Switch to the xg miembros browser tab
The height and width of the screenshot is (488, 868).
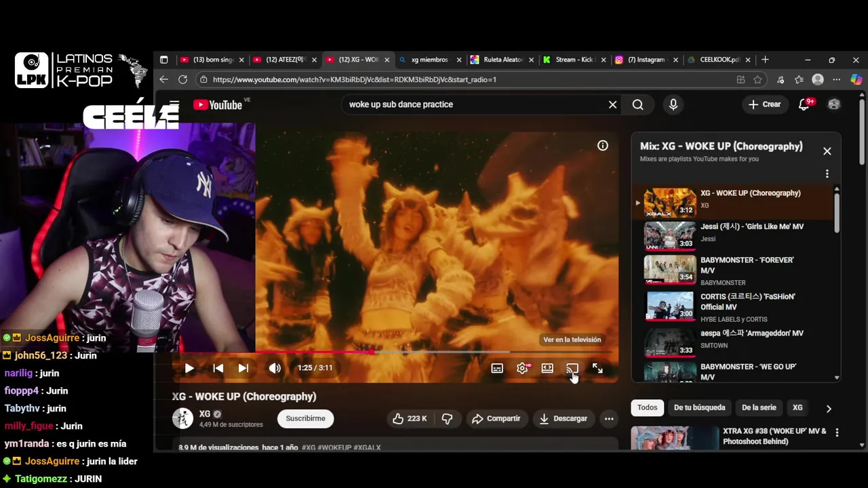coord(430,60)
